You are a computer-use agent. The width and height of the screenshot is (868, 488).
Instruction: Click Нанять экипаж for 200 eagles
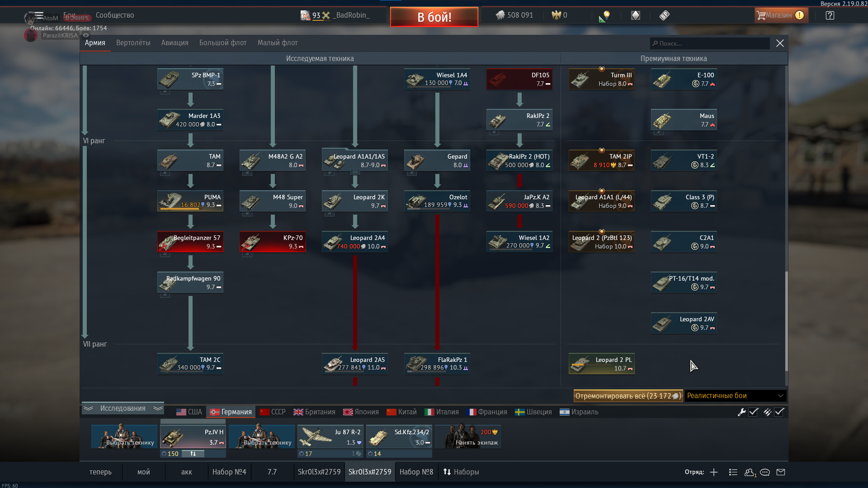click(468, 437)
